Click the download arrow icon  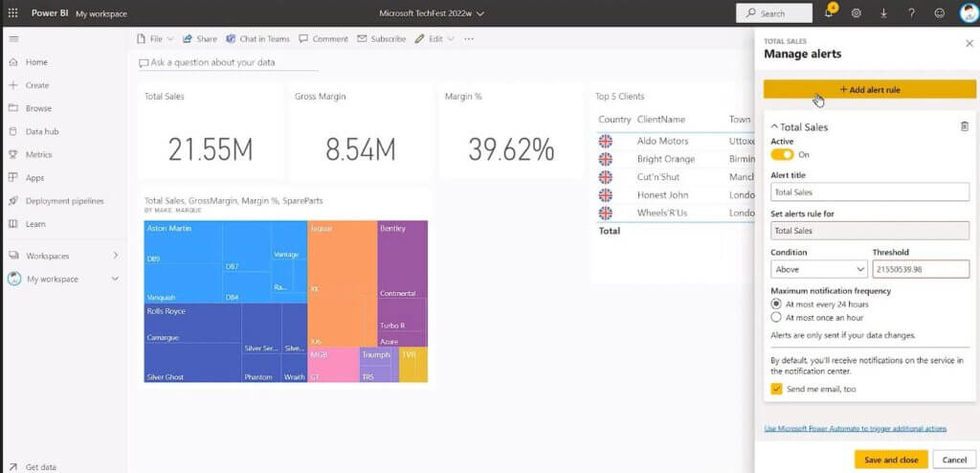[883, 13]
